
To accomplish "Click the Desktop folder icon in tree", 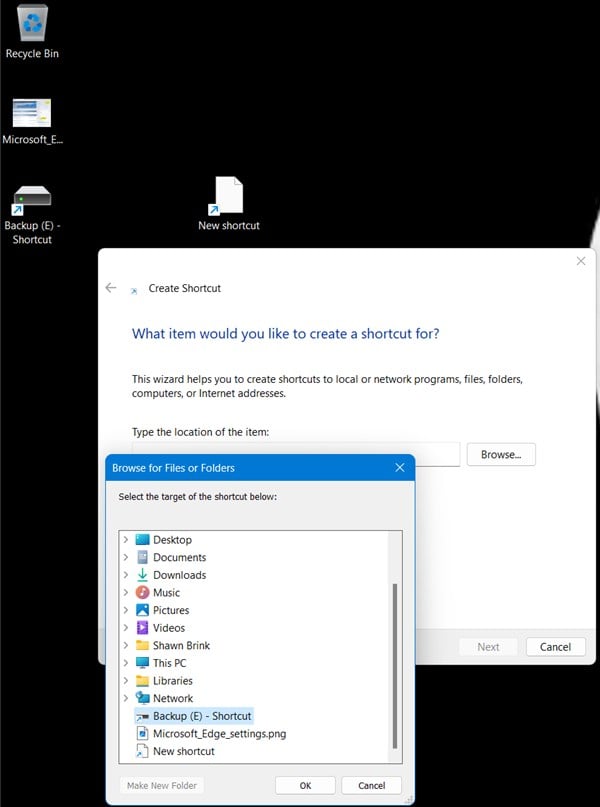I will coord(143,540).
